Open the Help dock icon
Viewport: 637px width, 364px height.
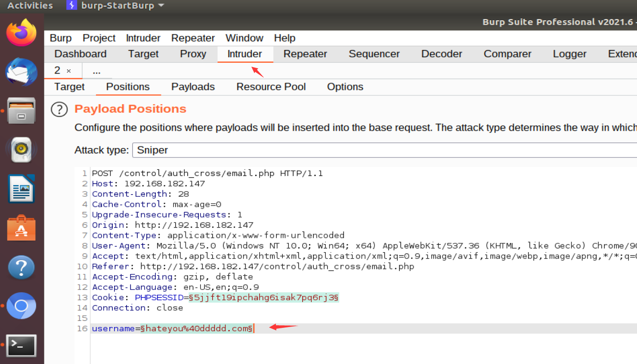(x=22, y=267)
